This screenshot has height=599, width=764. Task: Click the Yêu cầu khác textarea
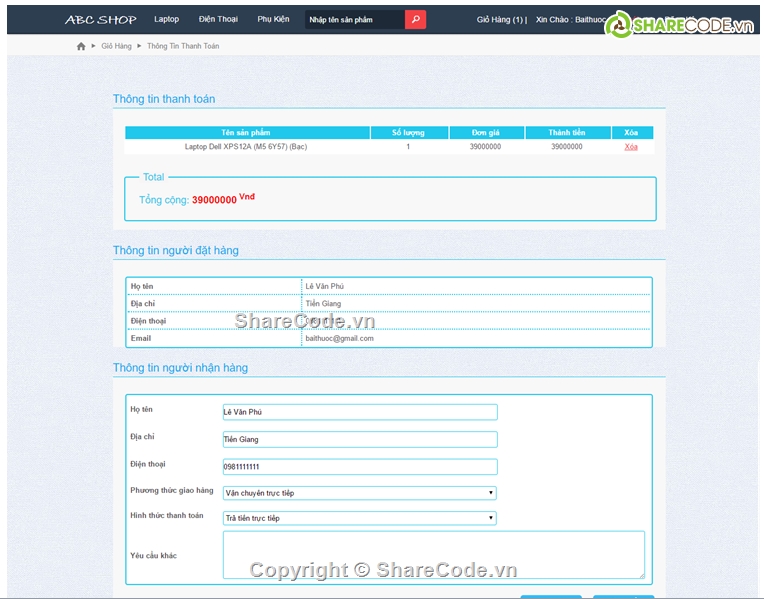point(434,555)
